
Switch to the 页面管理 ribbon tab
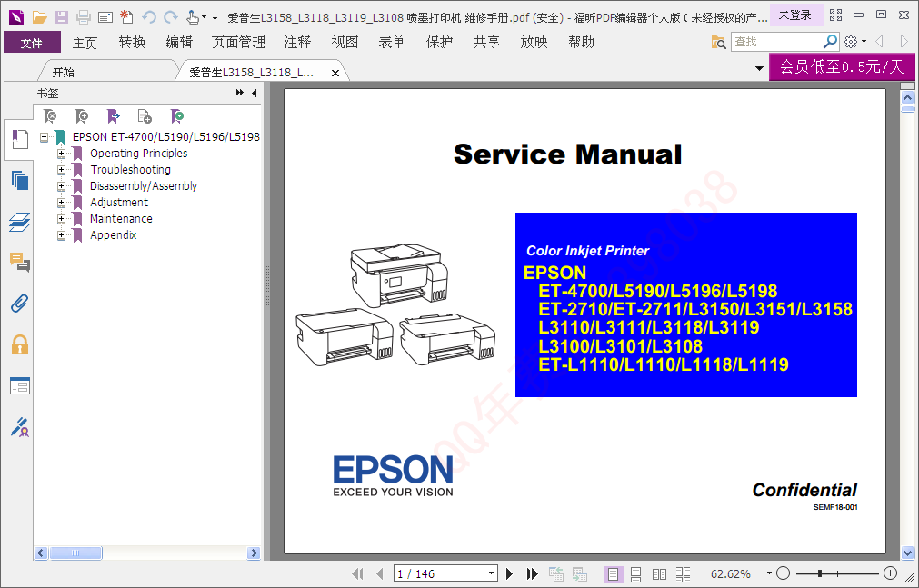click(238, 43)
